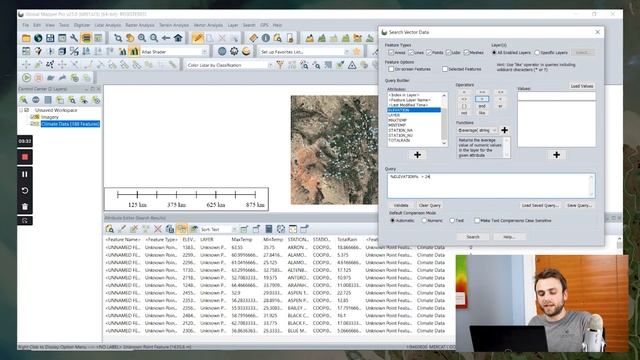Open the Search menu
This screenshot has height=360, width=640.
(249, 25)
